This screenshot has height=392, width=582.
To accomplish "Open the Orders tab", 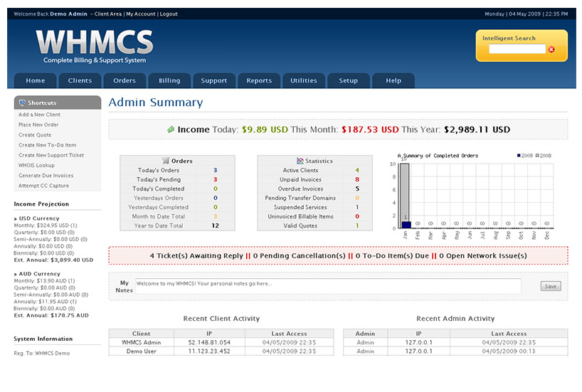I will coord(125,80).
